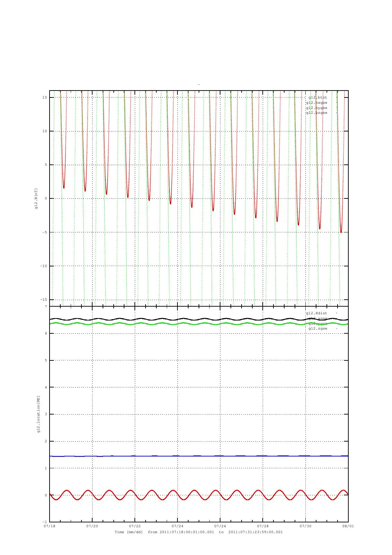Click the red sinusoidal curve near zero RE

click(199, 495)
